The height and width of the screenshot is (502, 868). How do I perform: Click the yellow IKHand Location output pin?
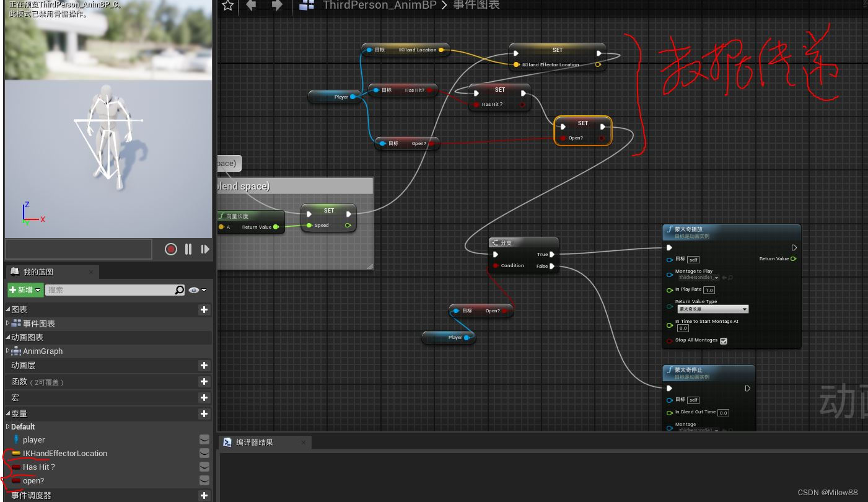click(441, 50)
